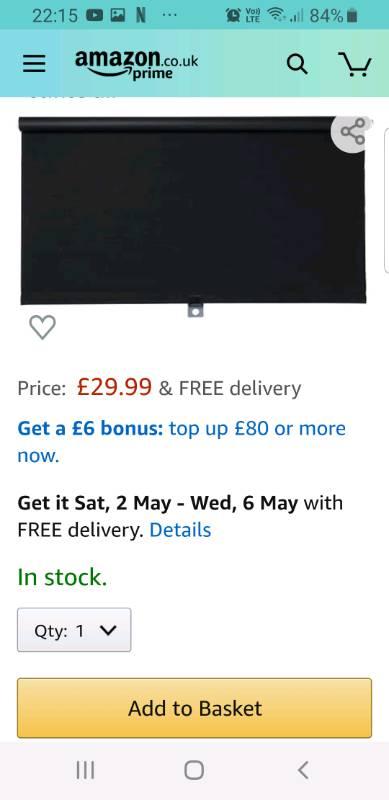
Task: Tap the share icon on product image
Action: point(353,132)
